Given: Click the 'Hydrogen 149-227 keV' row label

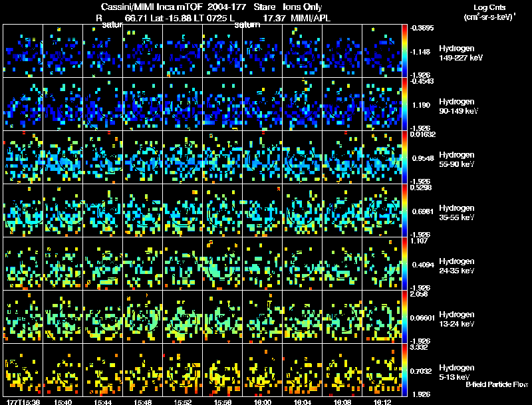Looking at the screenshot, I should (x=460, y=53).
